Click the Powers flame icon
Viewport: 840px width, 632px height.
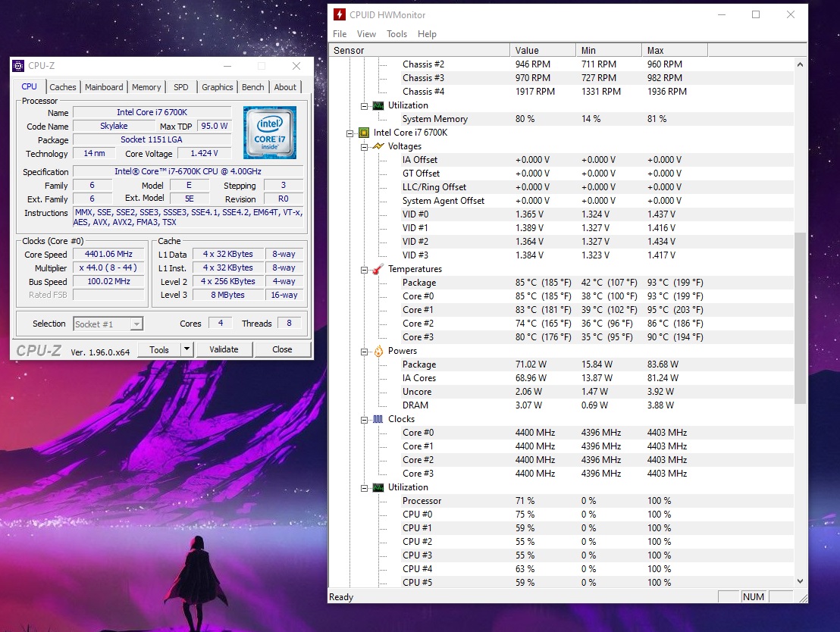coord(378,351)
